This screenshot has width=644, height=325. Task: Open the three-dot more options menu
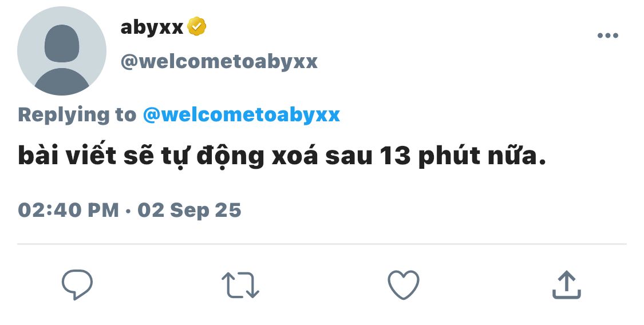(608, 35)
